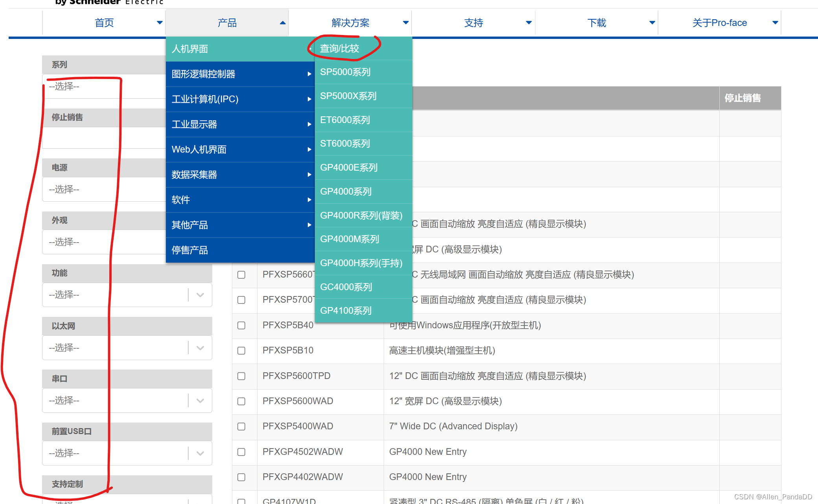Image resolution: width=818 pixels, height=504 pixels.
Task: Click PFXGP4402WADW model name
Action: pos(303,477)
